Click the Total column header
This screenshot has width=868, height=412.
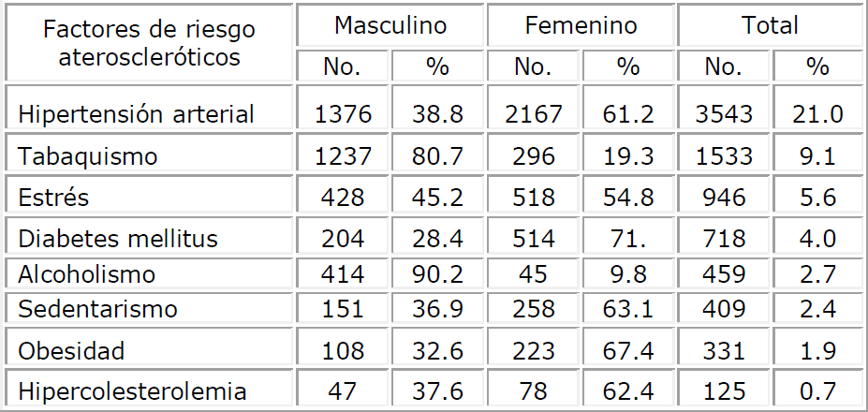point(770,25)
